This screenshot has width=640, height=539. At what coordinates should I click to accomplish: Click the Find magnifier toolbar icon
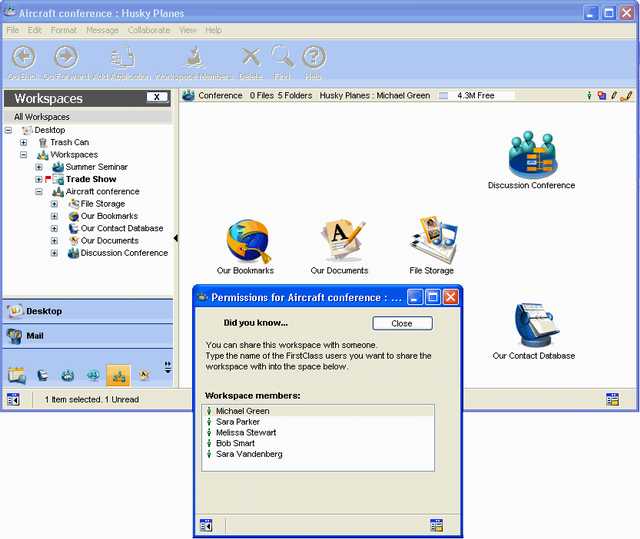pyautogui.click(x=282, y=58)
